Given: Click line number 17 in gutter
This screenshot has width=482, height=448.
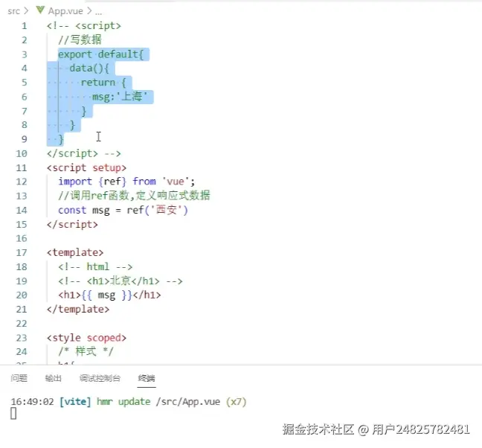Looking at the screenshot, I should tap(22, 253).
